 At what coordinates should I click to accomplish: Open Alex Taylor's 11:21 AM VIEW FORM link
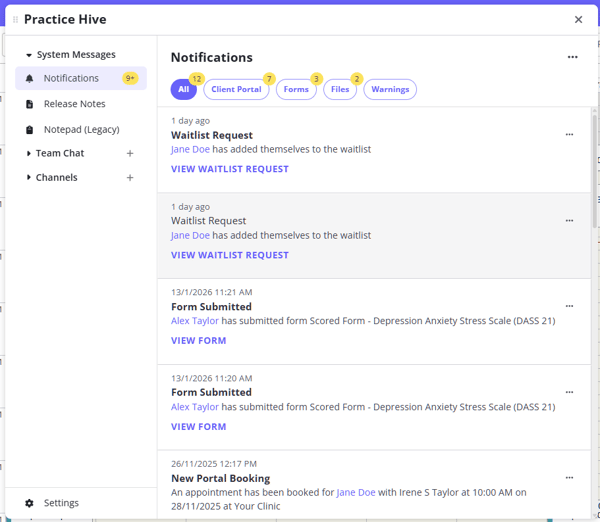tap(198, 341)
